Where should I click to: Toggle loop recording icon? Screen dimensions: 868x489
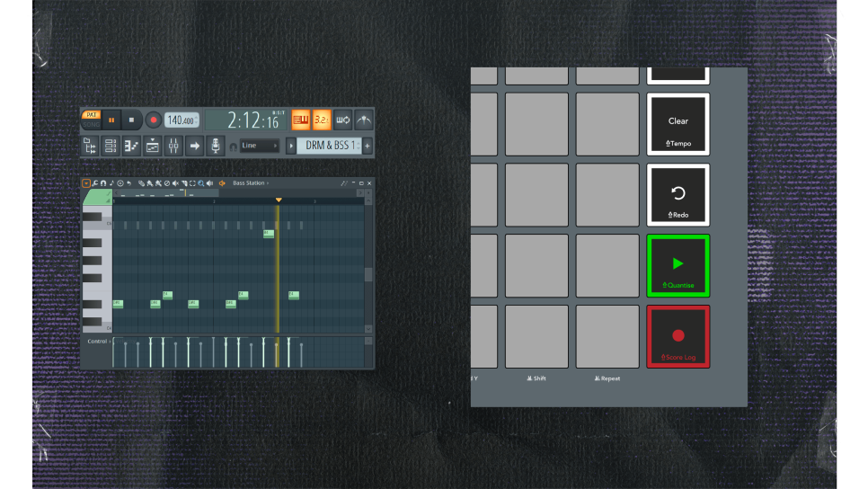pyautogui.click(x=342, y=120)
